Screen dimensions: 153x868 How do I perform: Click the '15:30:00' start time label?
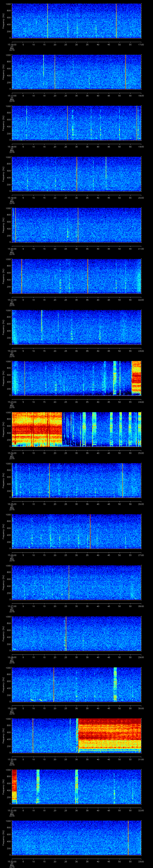[12, 759]
